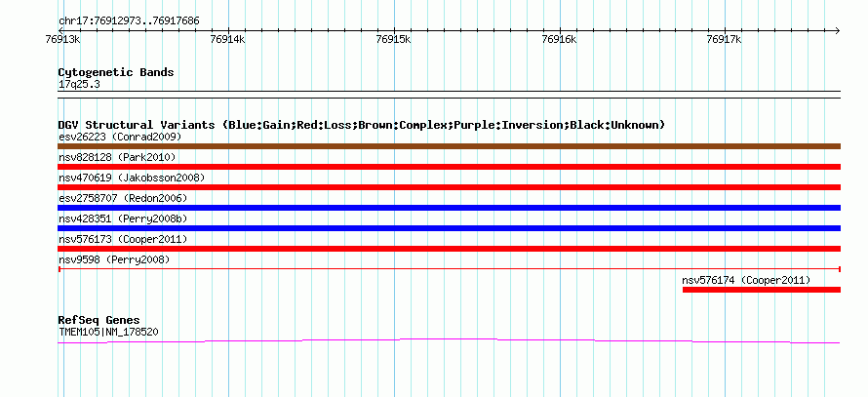Click the 76913k ruler tick label
This screenshot has height=397, width=868.
62,39
